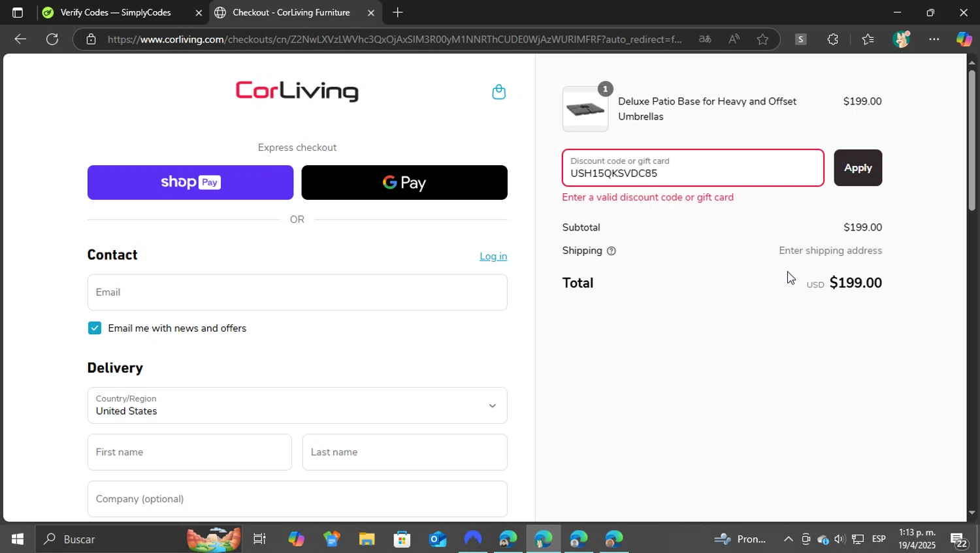Click the browser back arrow
Screen dimensions: 980x553
point(20,39)
